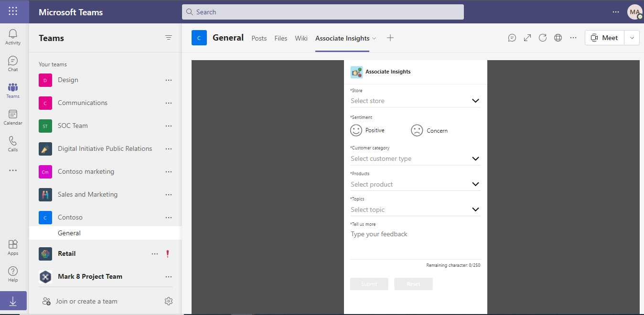Switch to the Files tab
Image resolution: width=644 pixels, height=315 pixels.
pos(281,38)
